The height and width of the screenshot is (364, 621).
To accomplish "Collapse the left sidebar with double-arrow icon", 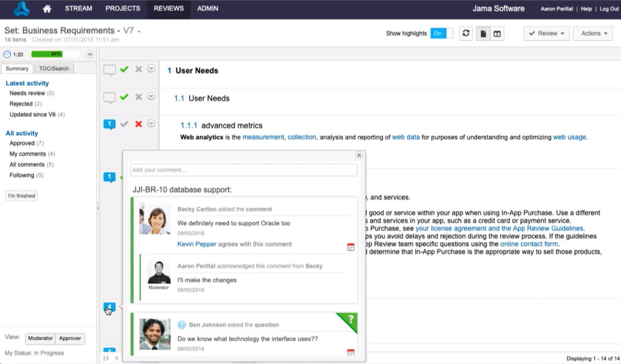I will click(90, 54).
